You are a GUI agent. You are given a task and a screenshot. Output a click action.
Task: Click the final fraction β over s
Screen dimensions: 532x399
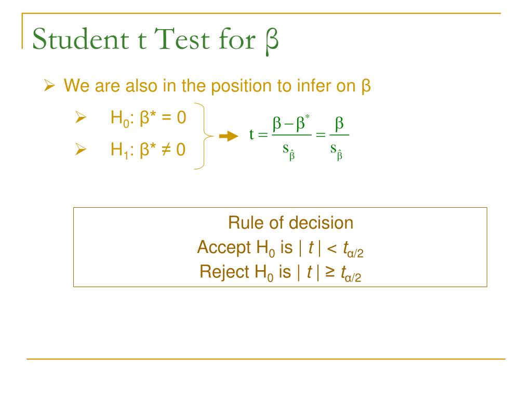[x=339, y=138]
